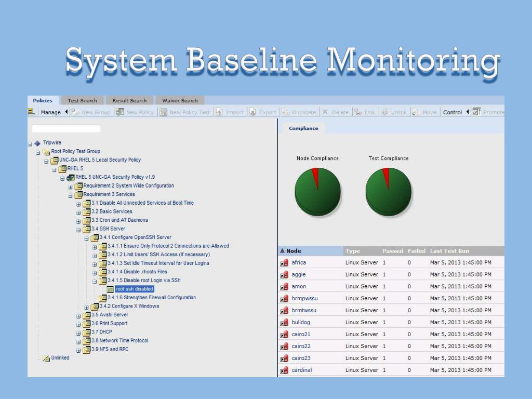Viewport: 532px width, 399px height.
Task: Click the amon node status icon
Action: tap(284, 287)
